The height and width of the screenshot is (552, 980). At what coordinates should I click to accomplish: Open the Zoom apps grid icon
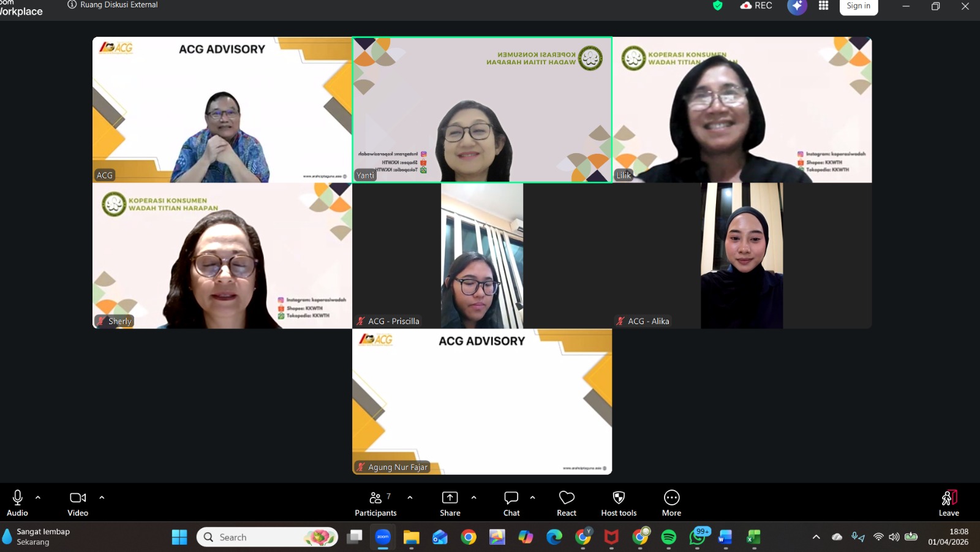click(823, 6)
